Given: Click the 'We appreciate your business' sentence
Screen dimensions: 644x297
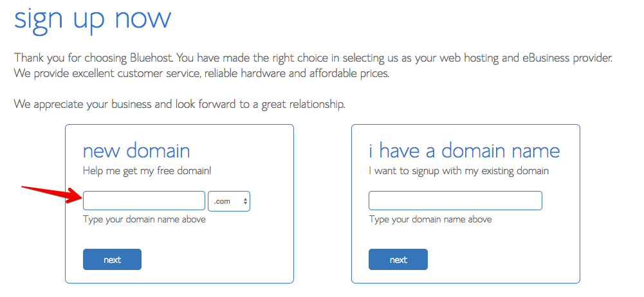Looking at the screenshot, I should pyautogui.click(x=179, y=104).
